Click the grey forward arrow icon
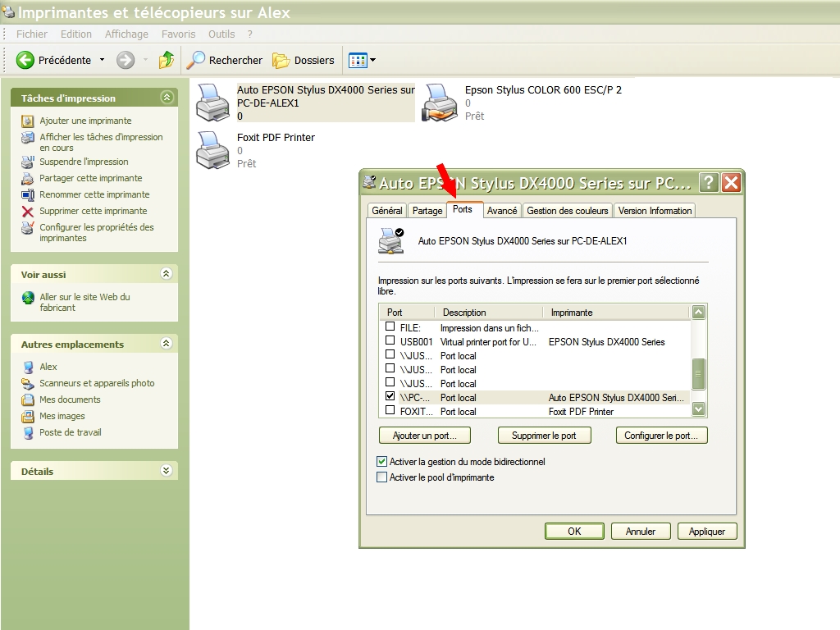This screenshot has height=630, width=840. coord(126,60)
